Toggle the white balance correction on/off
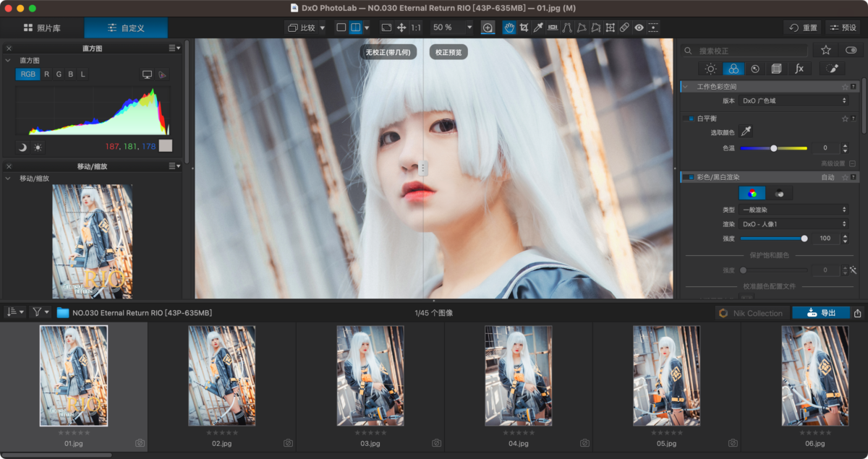This screenshot has width=868, height=459. pos(689,118)
